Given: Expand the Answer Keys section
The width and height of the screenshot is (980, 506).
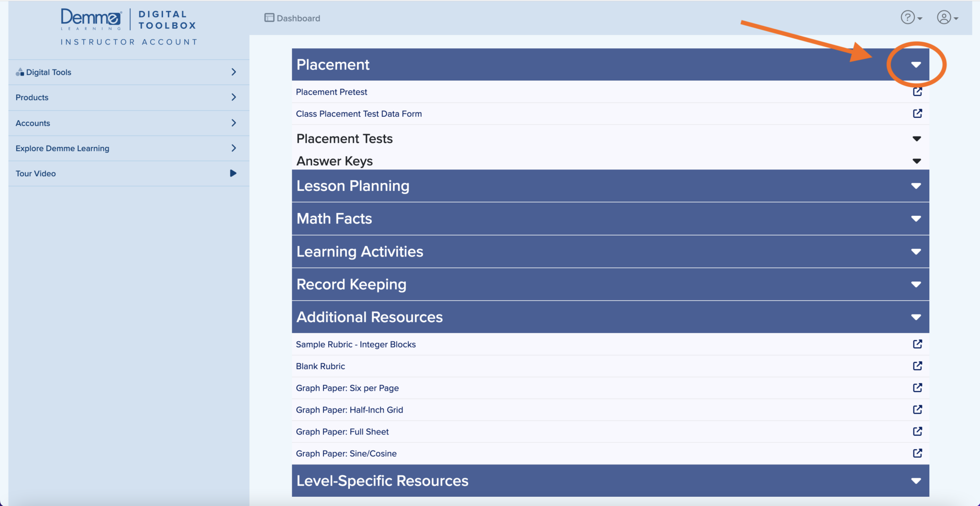Looking at the screenshot, I should pos(915,161).
